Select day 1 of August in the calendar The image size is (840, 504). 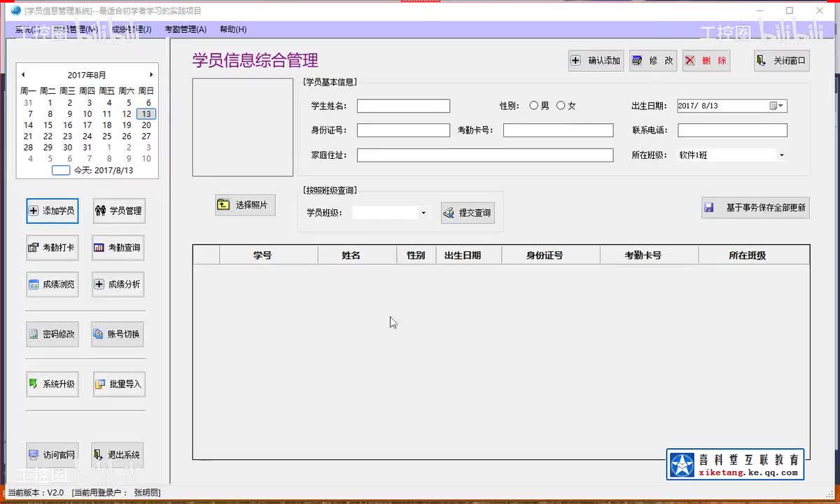pyautogui.click(x=50, y=103)
